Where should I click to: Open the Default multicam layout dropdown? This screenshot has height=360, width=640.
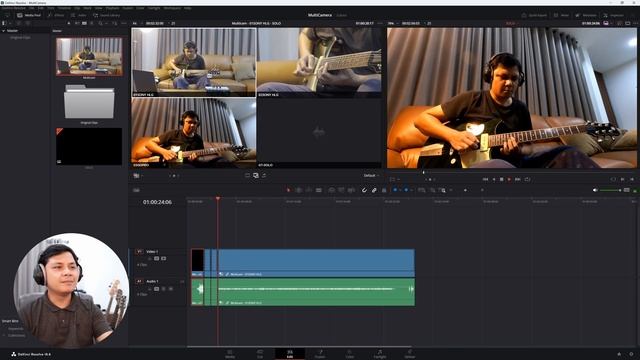pyautogui.click(x=371, y=176)
